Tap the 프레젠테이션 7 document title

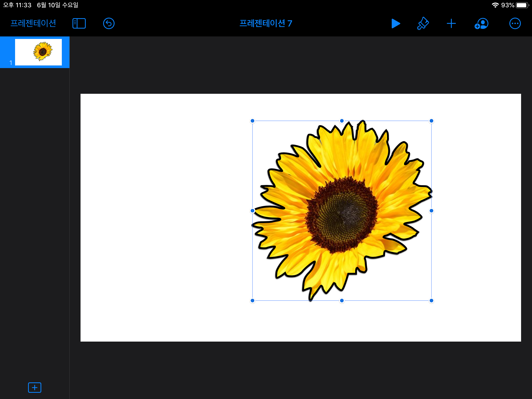click(266, 23)
